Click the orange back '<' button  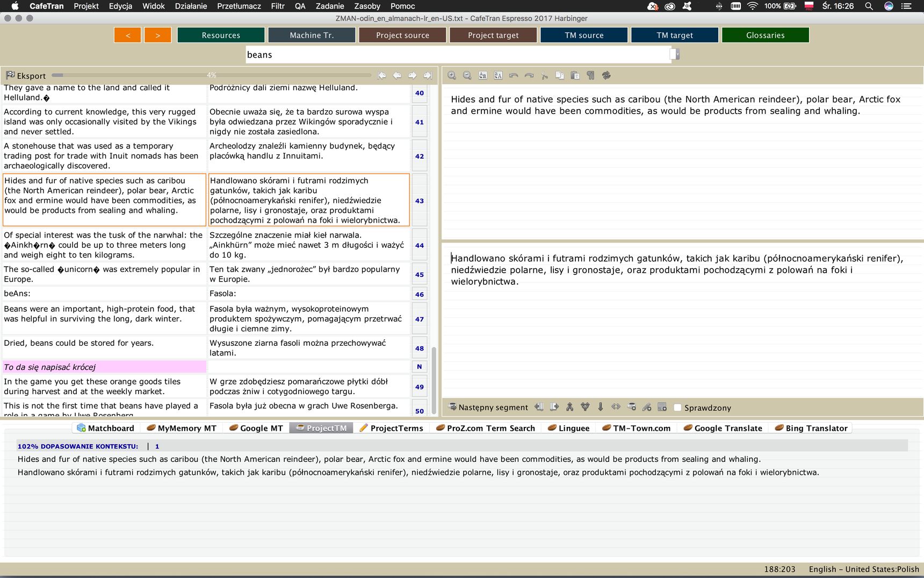[x=128, y=35]
